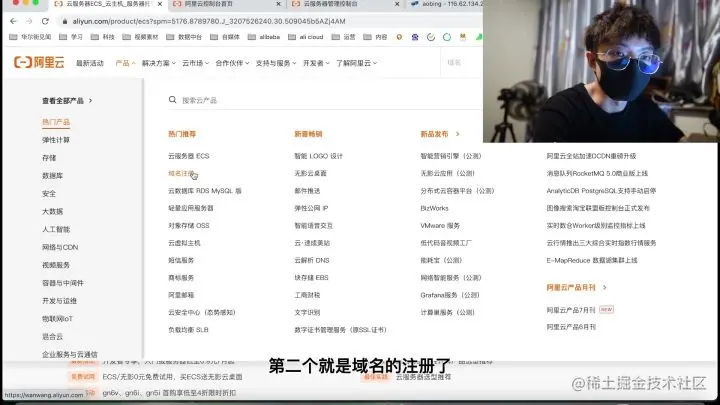The height and width of the screenshot is (405, 720).
Task: Expand the 解决方案 dropdown
Action: click(x=159, y=63)
